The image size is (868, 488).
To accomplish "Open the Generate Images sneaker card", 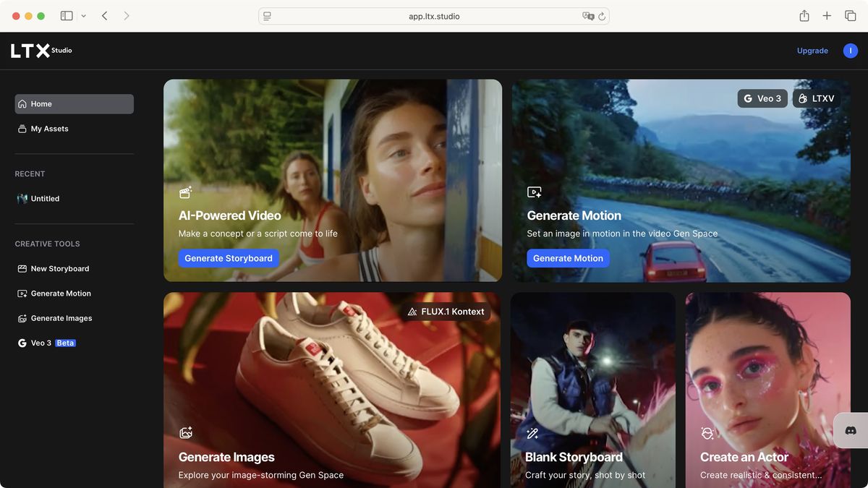I will point(333,390).
